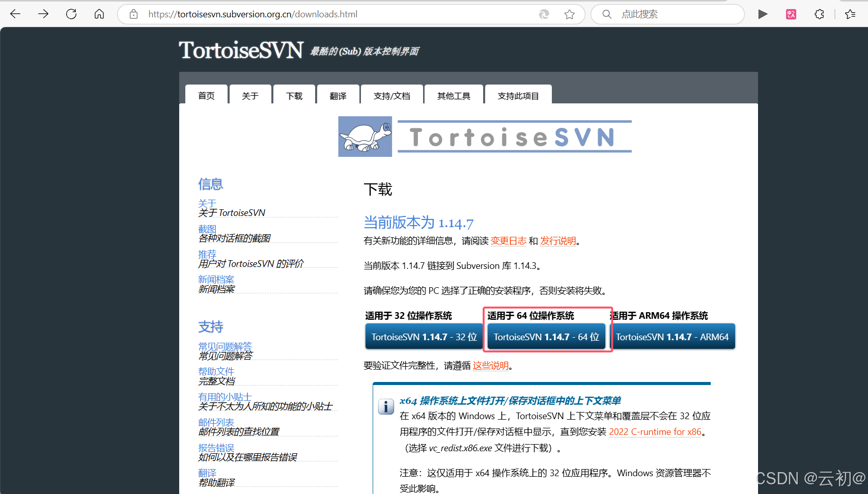868x494 pixels.
Task: Open the 支持/文档 tab
Action: pos(391,95)
